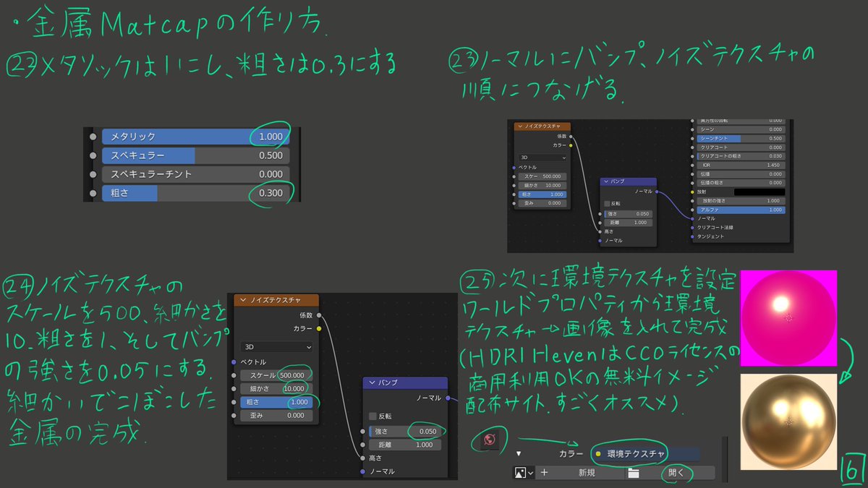Click the folder icon beside 開く
Image resolution: width=868 pixels, height=488 pixels.
[634, 473]
